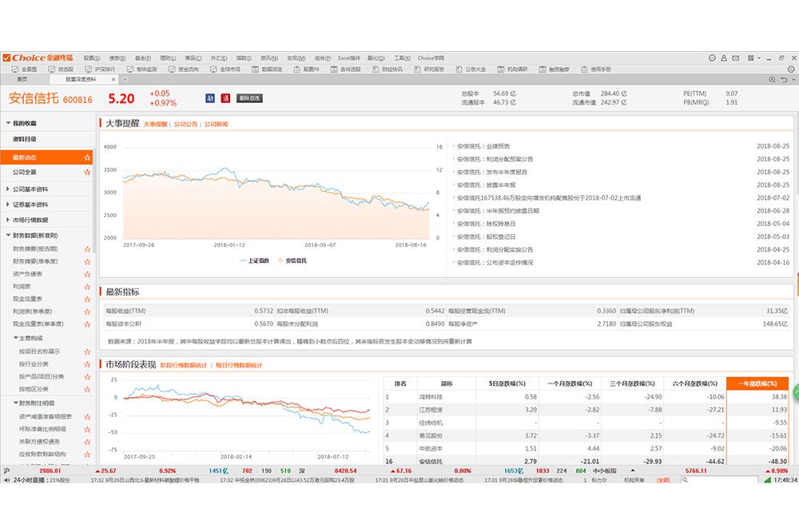Viewport: 799px width, 532px height.
Task: Toggle favorite star for 利润表 row
Action: pyautogui.click(x=87, y=287)
